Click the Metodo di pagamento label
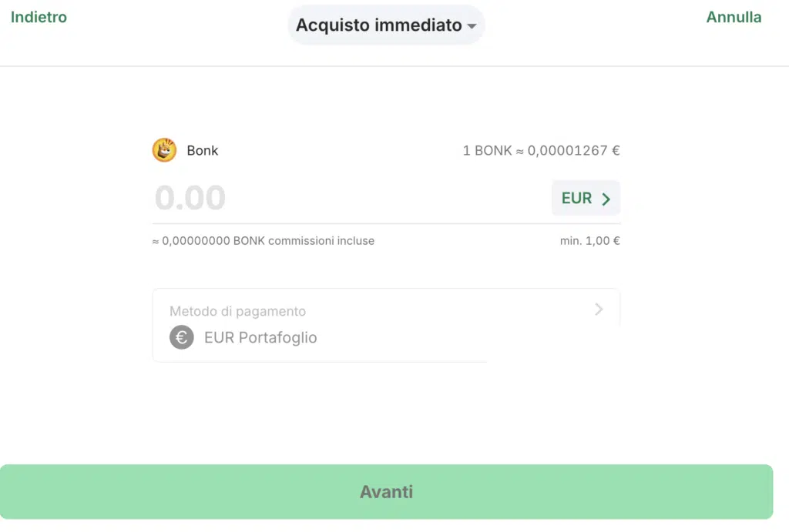The image size is (789, 532). tap(237, 311)
